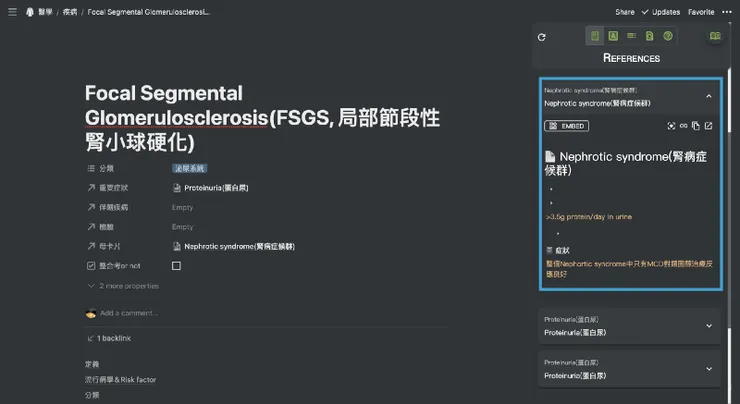Click the 重要症狀 property label
The height and width of the screenshot is (404, 740).
pyautogui.click(x=108, y=188)
